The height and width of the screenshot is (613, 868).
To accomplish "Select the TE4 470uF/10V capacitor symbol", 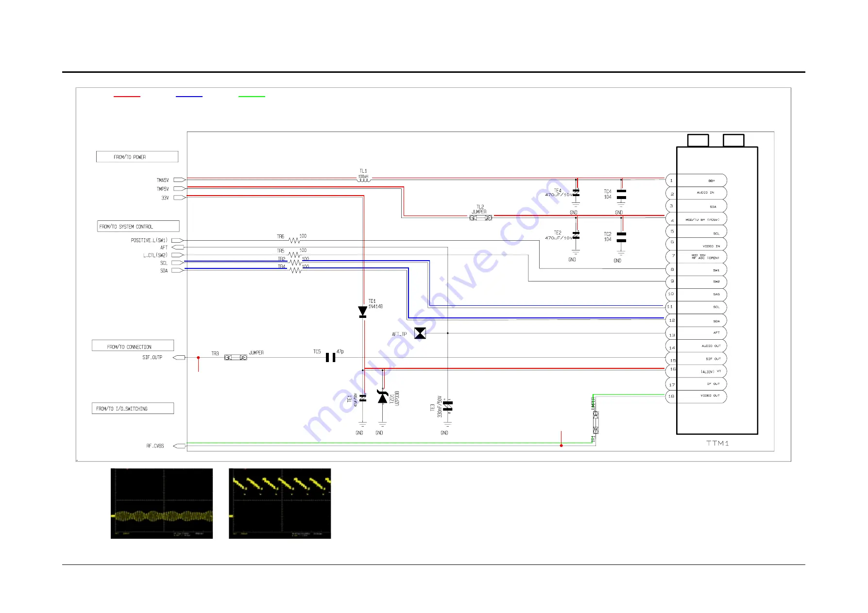I will coord(576,193).
